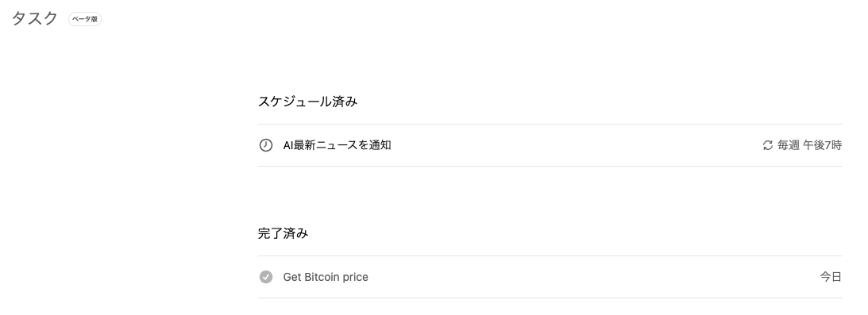The image size is (868, 315).
Task: Click the 済み characters of スケジュール済み
Action: coord(345,102)
